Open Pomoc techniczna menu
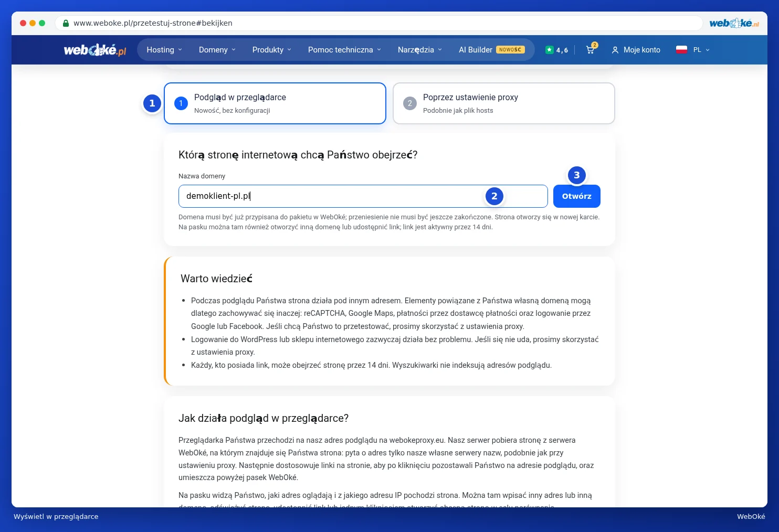This screenshot has height=532, width=779. click(x=344, y=50)
